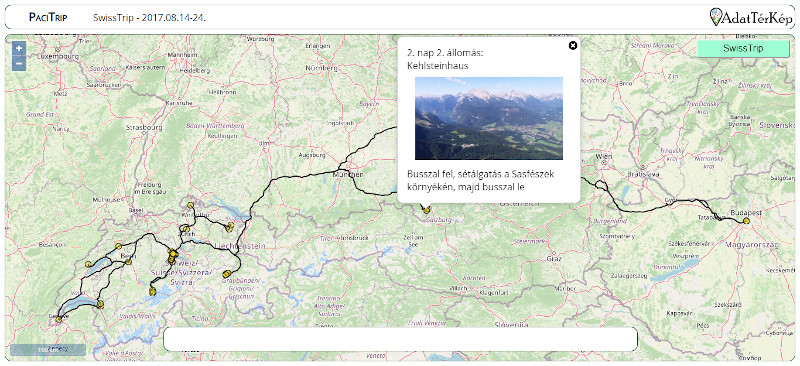Select the yellow marker beside Bern
800x366 pixels.
coord(129,261)
